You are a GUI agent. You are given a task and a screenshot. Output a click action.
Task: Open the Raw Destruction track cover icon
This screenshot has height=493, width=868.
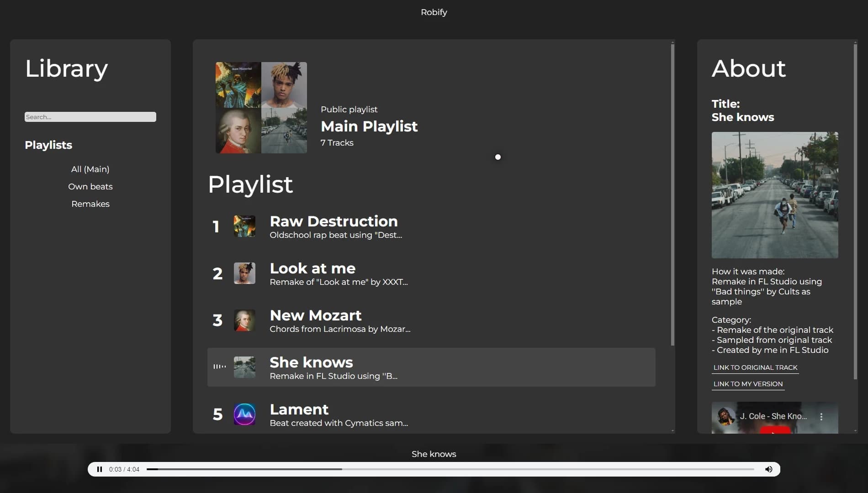coord(244,226)
